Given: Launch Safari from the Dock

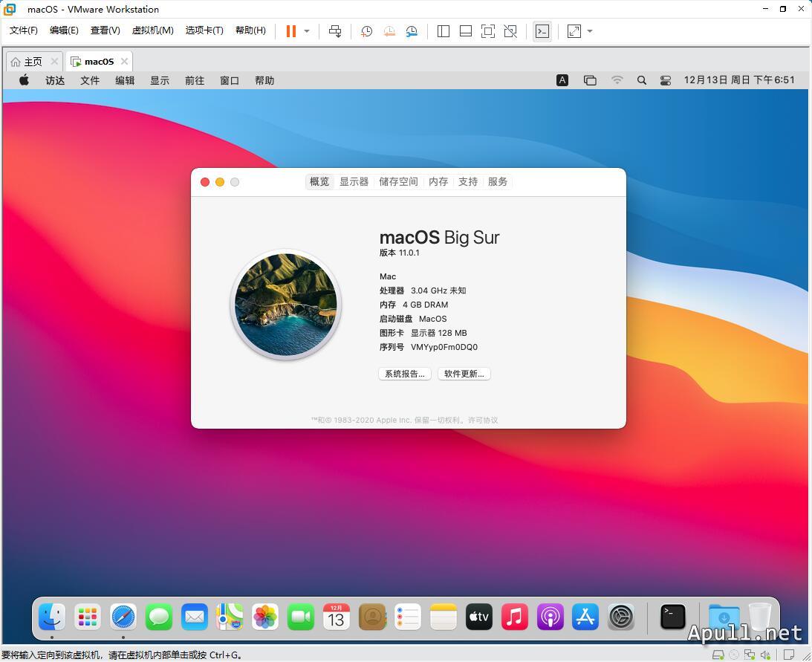Looking at the screenshot, I should (x=123, y=617).
